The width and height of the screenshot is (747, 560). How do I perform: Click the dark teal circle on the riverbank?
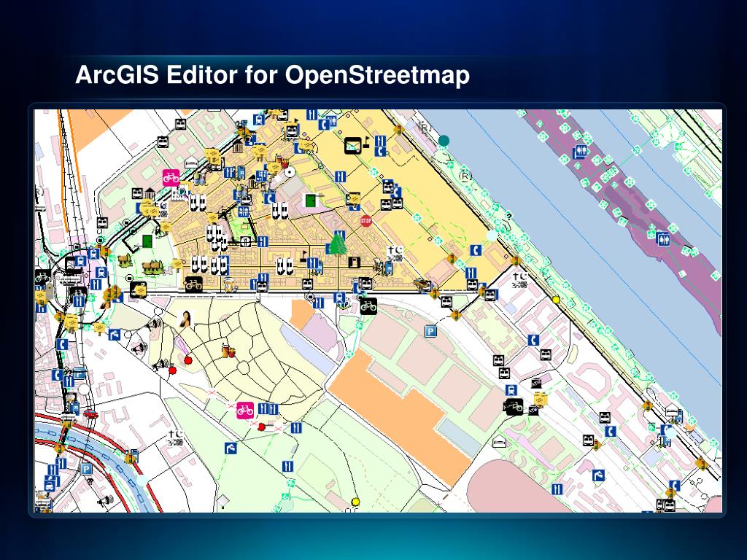[444, 141]
